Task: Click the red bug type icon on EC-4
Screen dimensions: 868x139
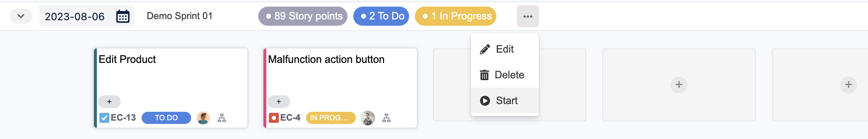Action: [274, 118]
